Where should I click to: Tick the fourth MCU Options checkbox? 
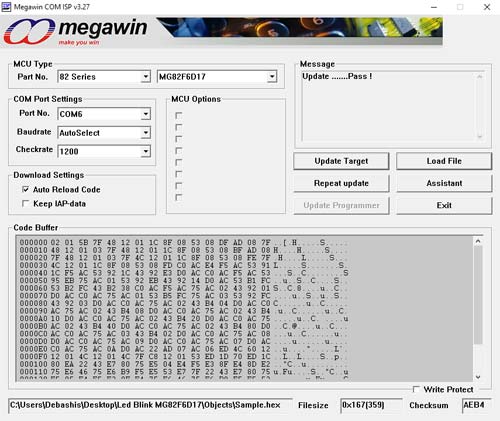(179, 150)
